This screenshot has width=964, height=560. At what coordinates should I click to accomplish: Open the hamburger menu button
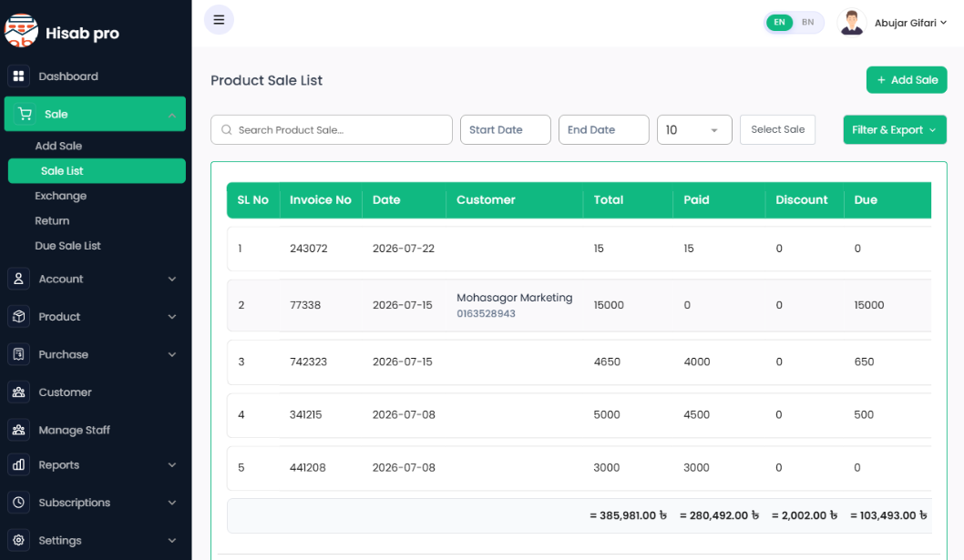(x=219, y=20)
